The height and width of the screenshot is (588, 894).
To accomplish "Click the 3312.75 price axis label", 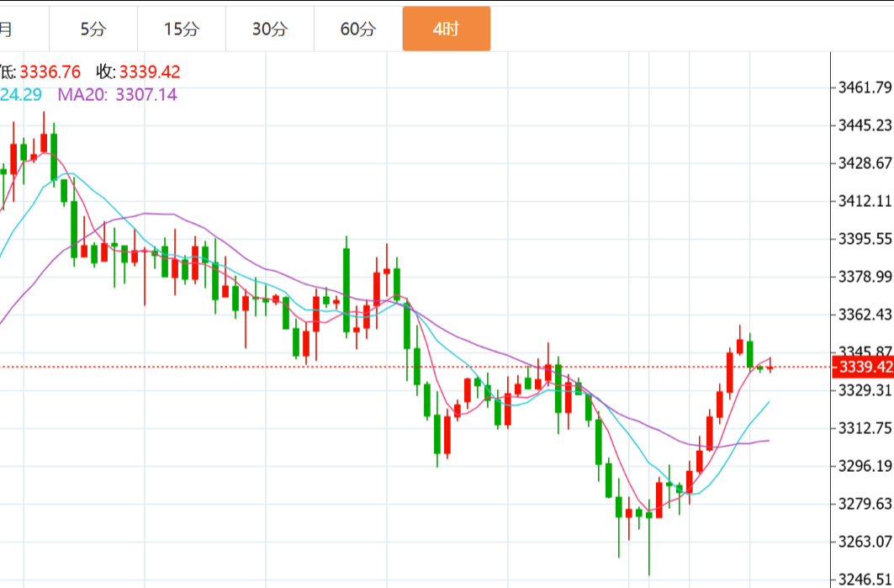I will point(865,428).
